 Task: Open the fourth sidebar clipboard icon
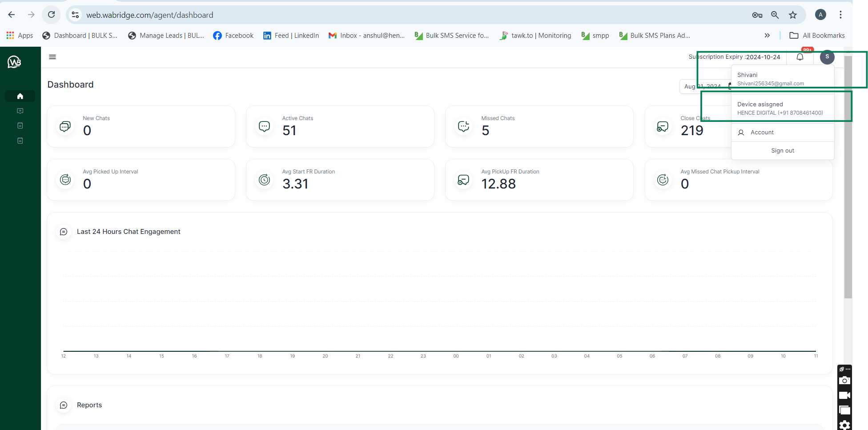pos(20,141)
